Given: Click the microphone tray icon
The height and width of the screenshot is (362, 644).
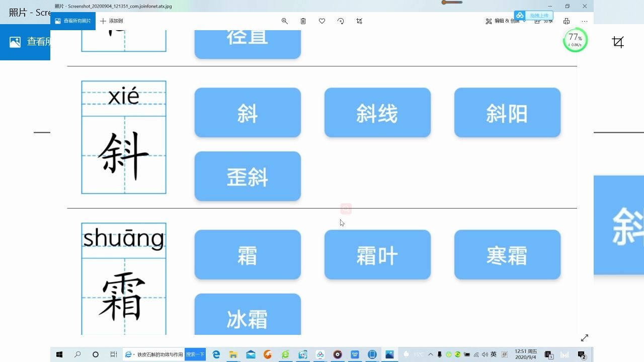Looking at the screenshot, I should (x=440, y=354).
